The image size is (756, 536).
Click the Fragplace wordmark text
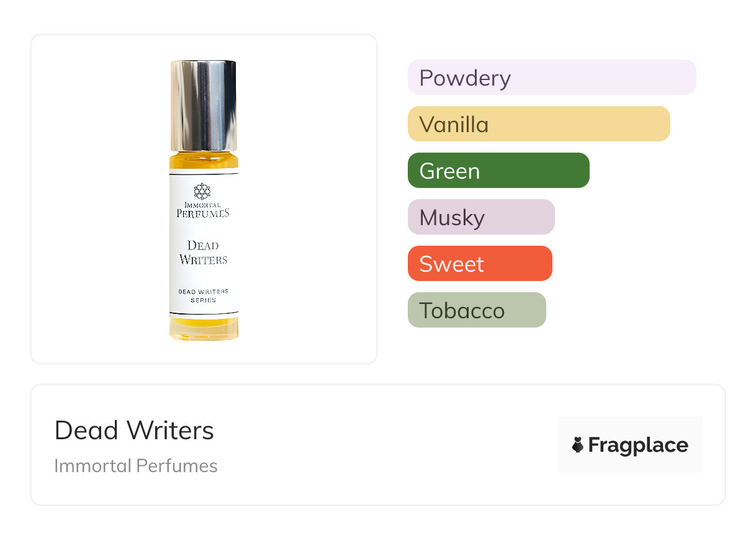click(x=638, y=445)
